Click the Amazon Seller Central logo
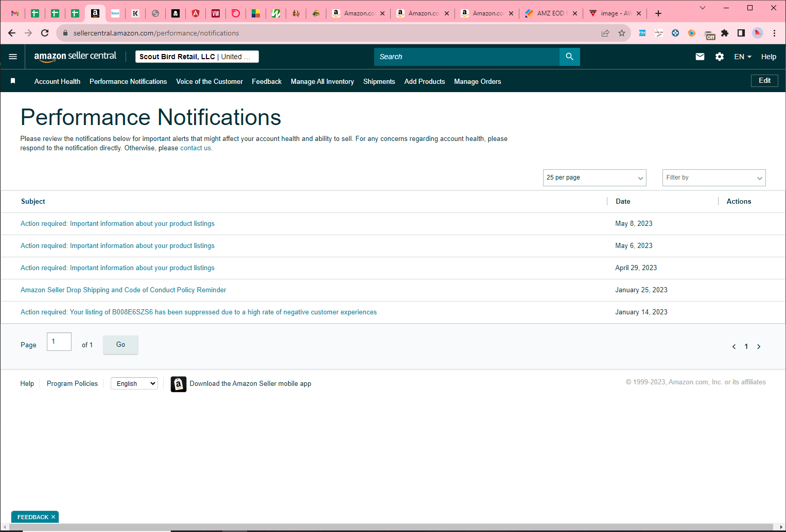This screenshot has width=786, height=532. point(75,57)
